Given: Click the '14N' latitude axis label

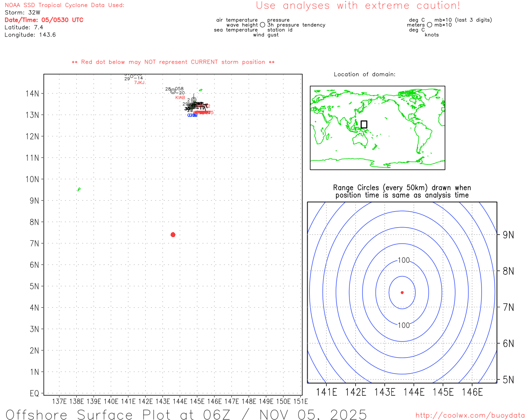Looking at the screenshot, I should [32, 94].
